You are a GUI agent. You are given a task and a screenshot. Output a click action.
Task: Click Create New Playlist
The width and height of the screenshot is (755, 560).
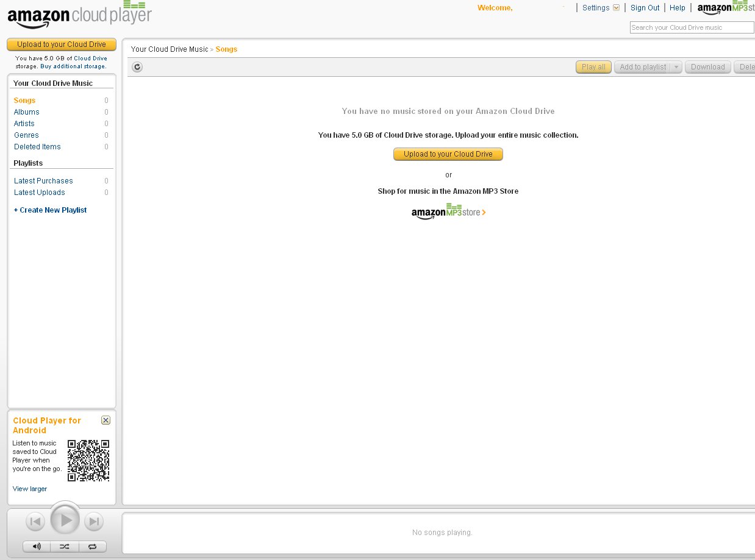point(50,210)
